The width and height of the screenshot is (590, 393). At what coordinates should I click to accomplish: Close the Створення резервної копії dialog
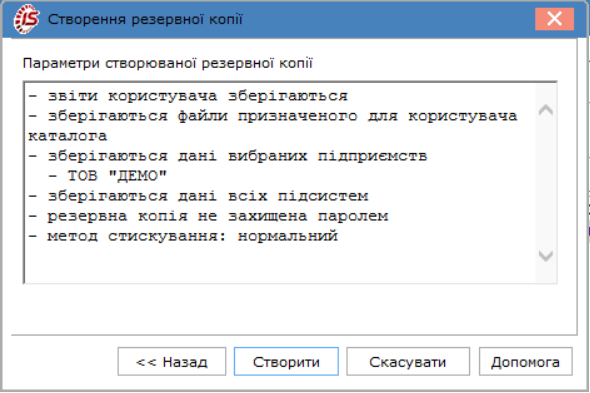tap(554, 18)
